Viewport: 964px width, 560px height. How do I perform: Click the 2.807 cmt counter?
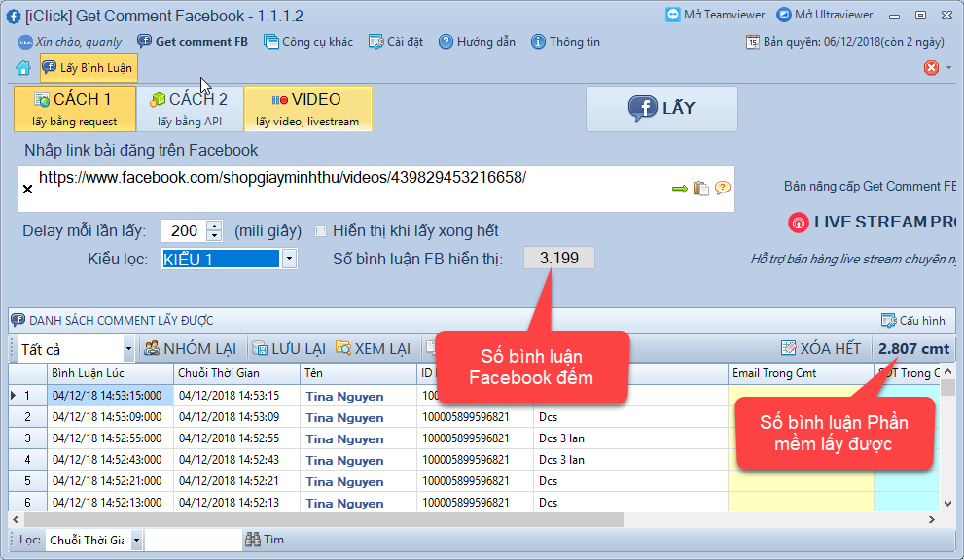pos(913,348)
